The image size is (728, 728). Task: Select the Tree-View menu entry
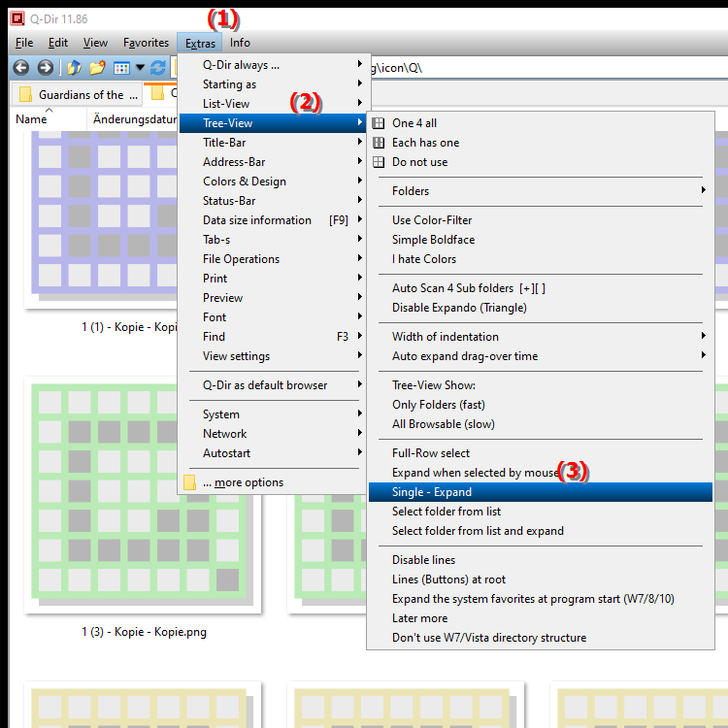273,123
